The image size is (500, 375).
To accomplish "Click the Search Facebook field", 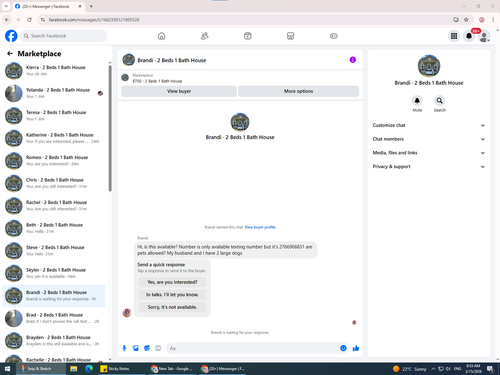I will pos(64,36).
